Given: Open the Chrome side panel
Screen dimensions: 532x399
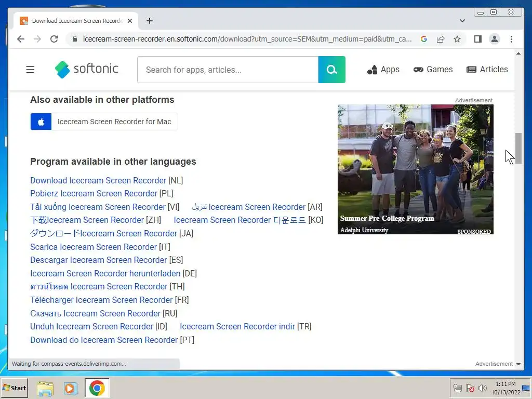Looking at the screenshot, I should click(x=478, y=39).
